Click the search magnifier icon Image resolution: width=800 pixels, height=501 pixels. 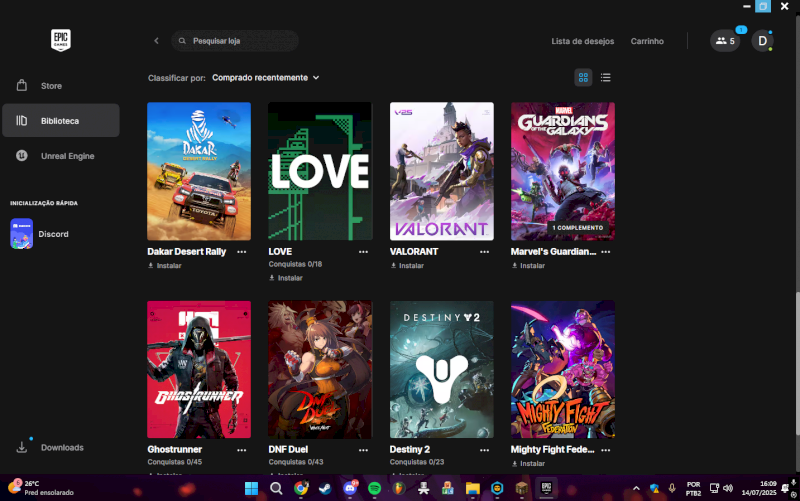182,41
